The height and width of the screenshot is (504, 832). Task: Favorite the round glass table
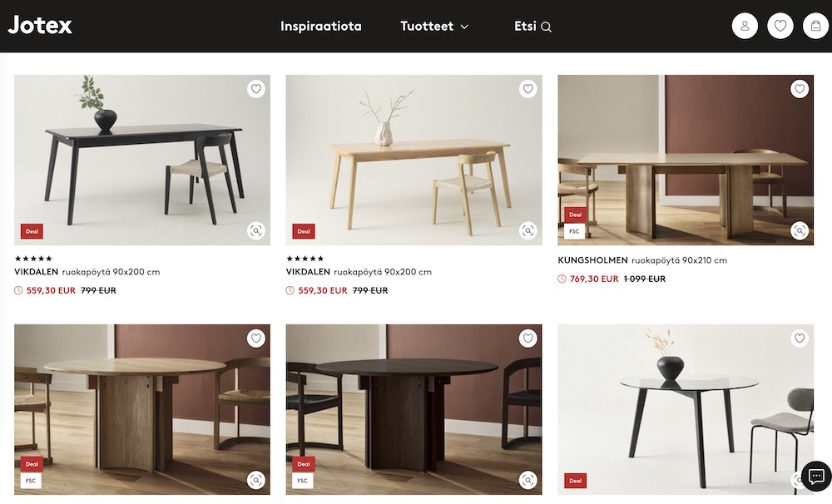tap(800, 338)
